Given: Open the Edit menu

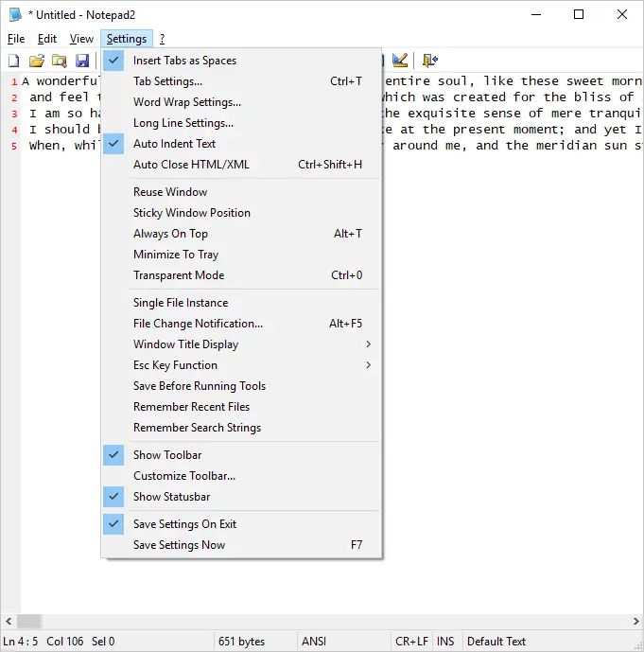Looking at the screenshot, I should coord(47,39).
